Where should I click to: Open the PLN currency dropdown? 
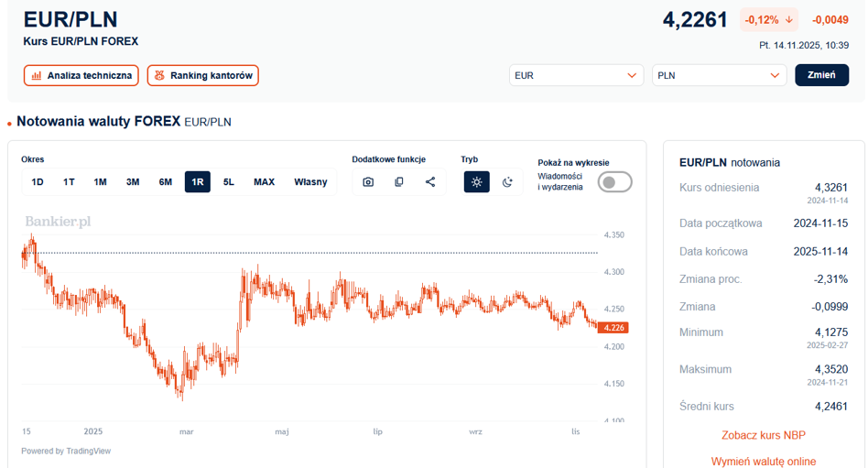click(x=719, y=75)
